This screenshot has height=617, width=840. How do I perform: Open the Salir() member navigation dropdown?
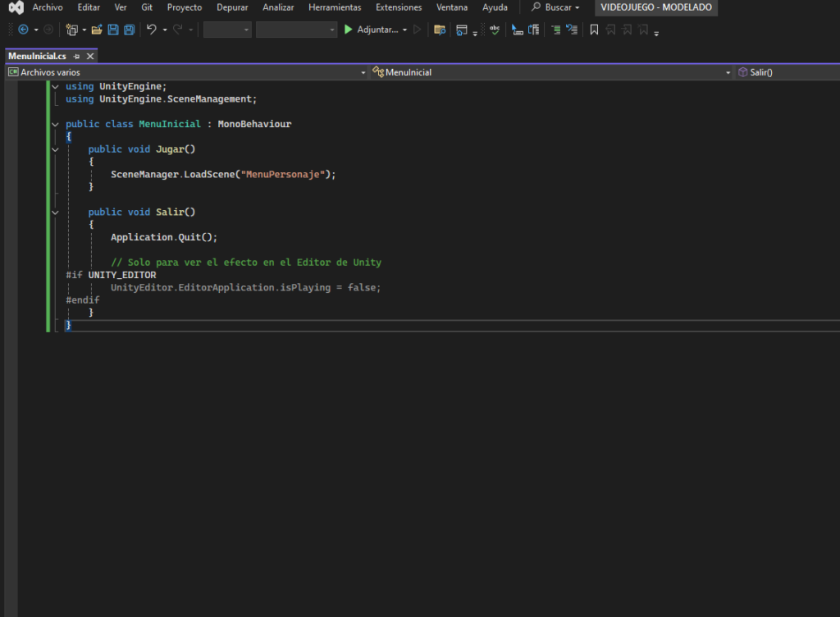pos(787,72)
